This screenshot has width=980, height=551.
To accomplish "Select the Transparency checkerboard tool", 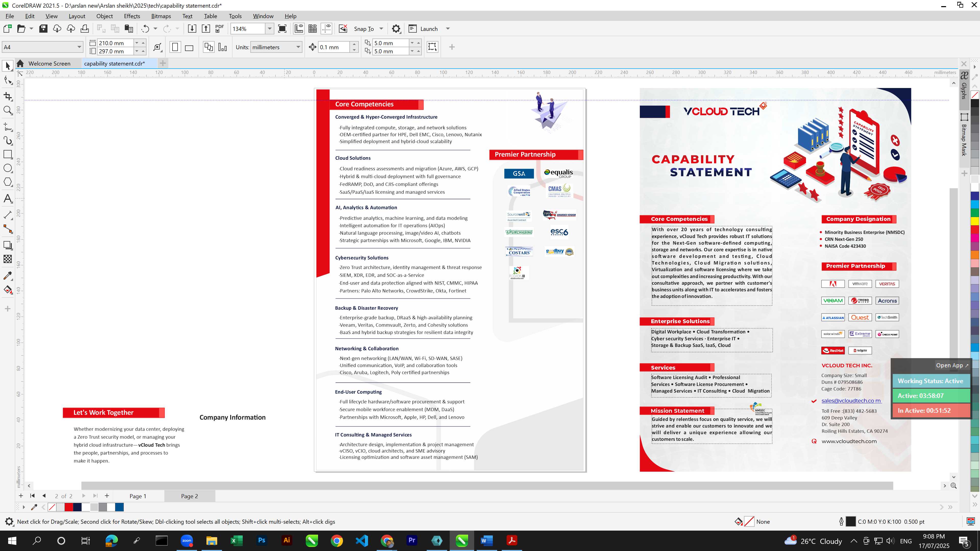I will coord(8,259).
